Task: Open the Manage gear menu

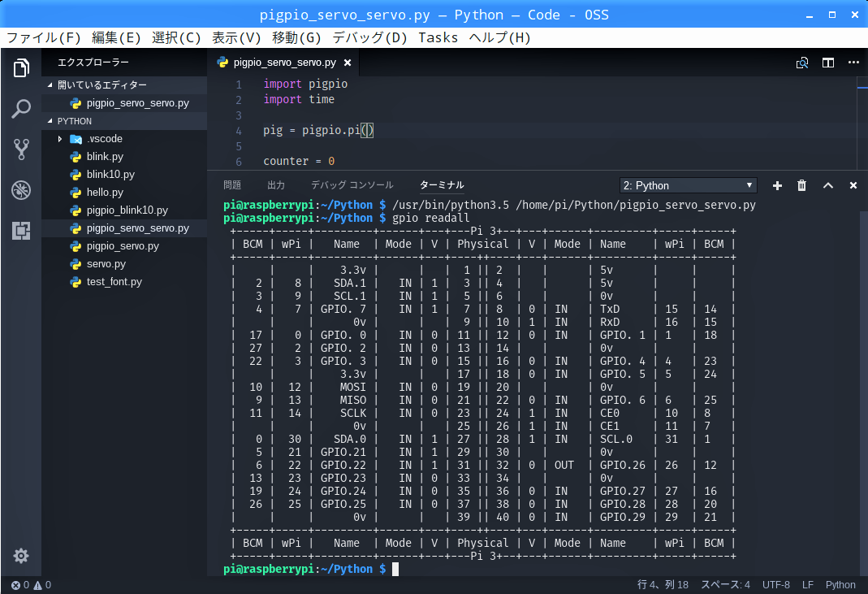Action: click(21, 555)
